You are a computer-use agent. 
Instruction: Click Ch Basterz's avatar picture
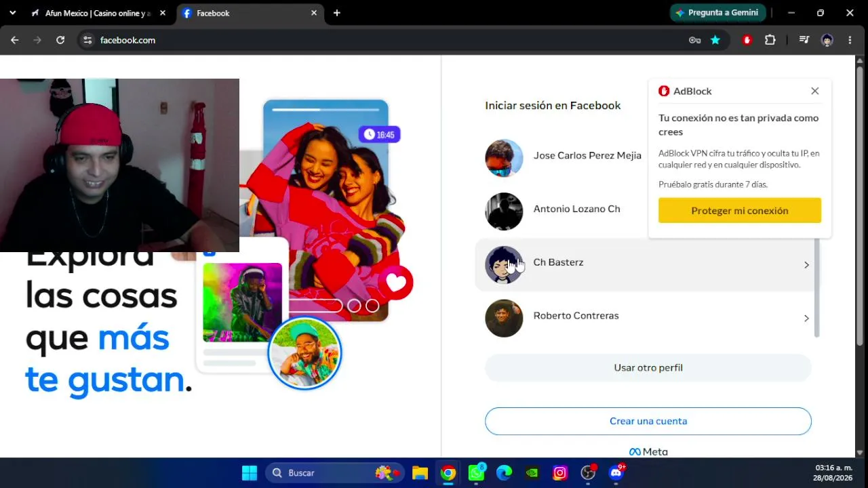click(504, 265)
